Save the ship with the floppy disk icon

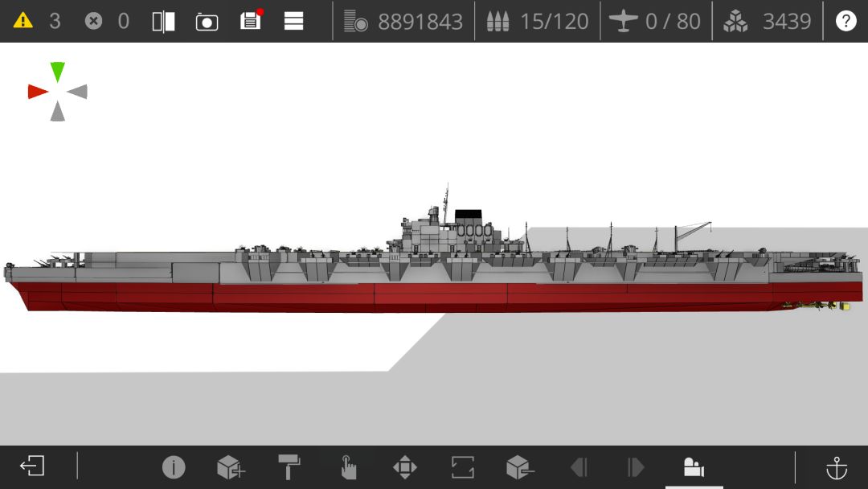(251, 20)
